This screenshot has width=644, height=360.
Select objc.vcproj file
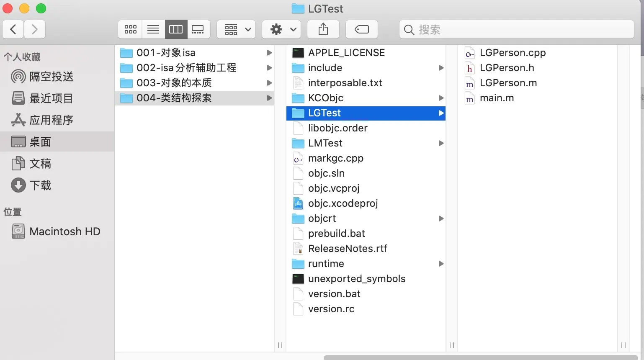[x=366, y=188]
